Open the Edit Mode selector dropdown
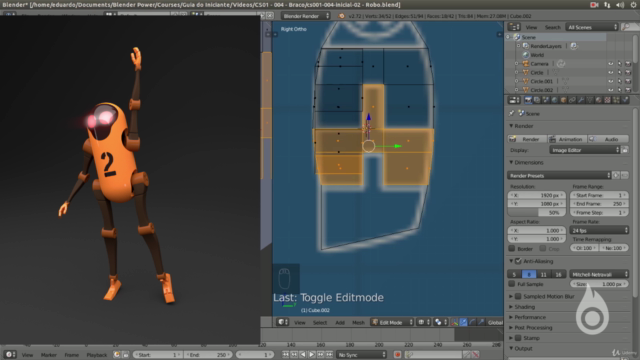The image size is (640, 360). pos(392,322)
